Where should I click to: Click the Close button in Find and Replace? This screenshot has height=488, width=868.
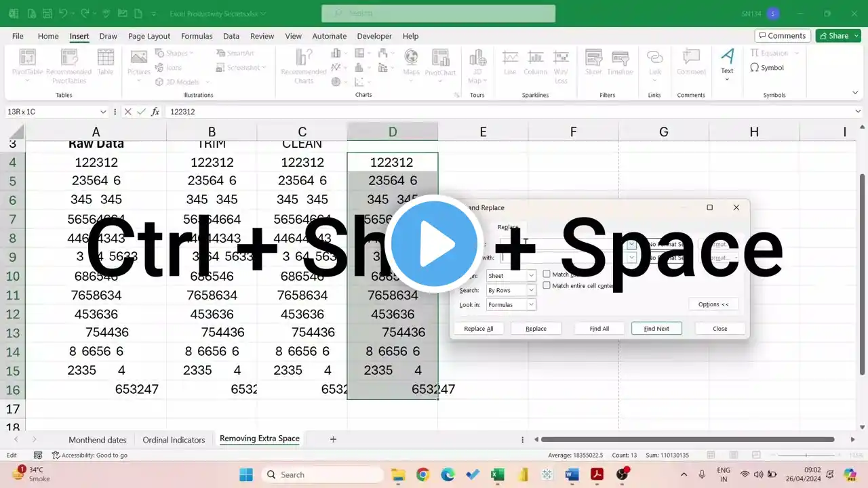720,329
